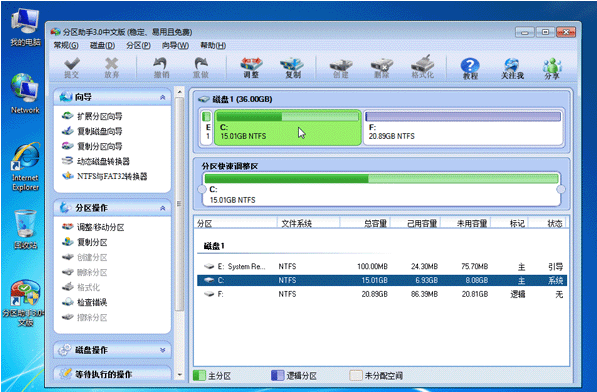Launch NTFS与FAT32转换器 from sidebar
Image resolution: width=597 pixels, height=392 pixels.
[x=104, y=176]
